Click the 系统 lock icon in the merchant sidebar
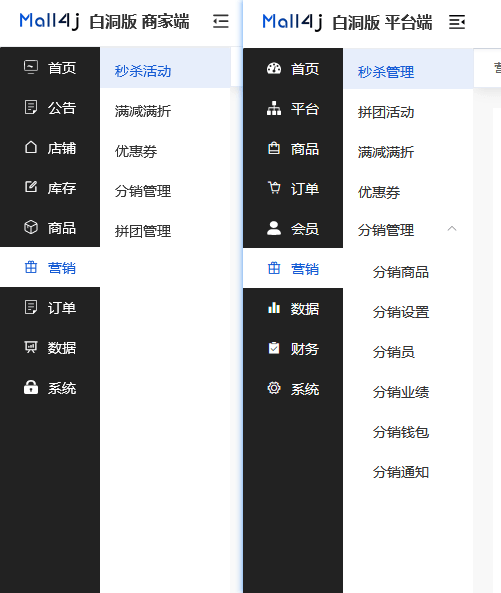Screen dimensions: 501x593 (x=31, y=387)
